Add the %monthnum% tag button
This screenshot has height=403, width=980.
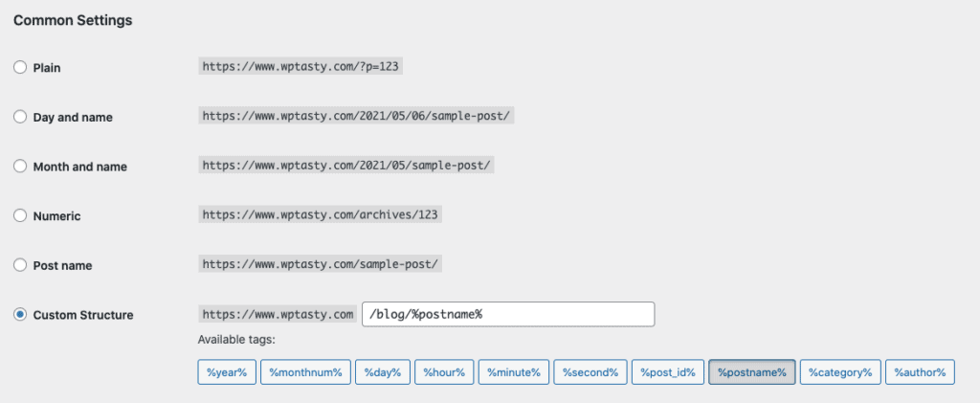click(305, 372)
